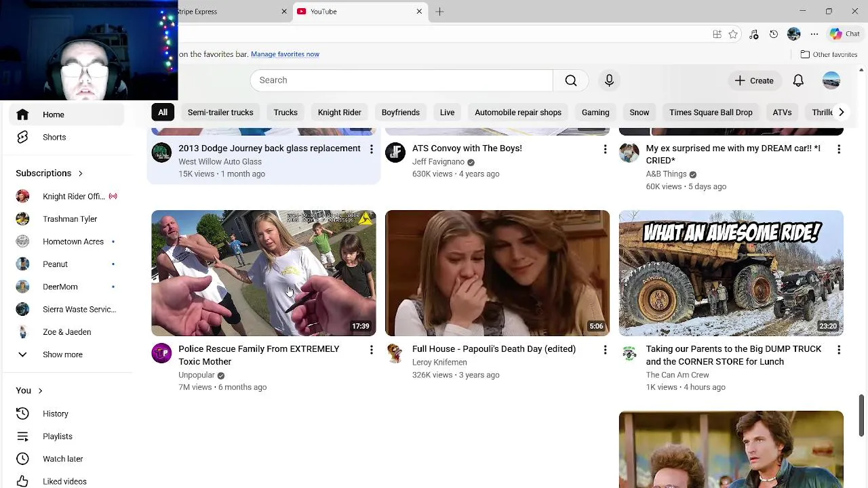Open Unpopular channel avatar
Image resolution: width=868 pixels, height=488 pixels.
(161, 353)
